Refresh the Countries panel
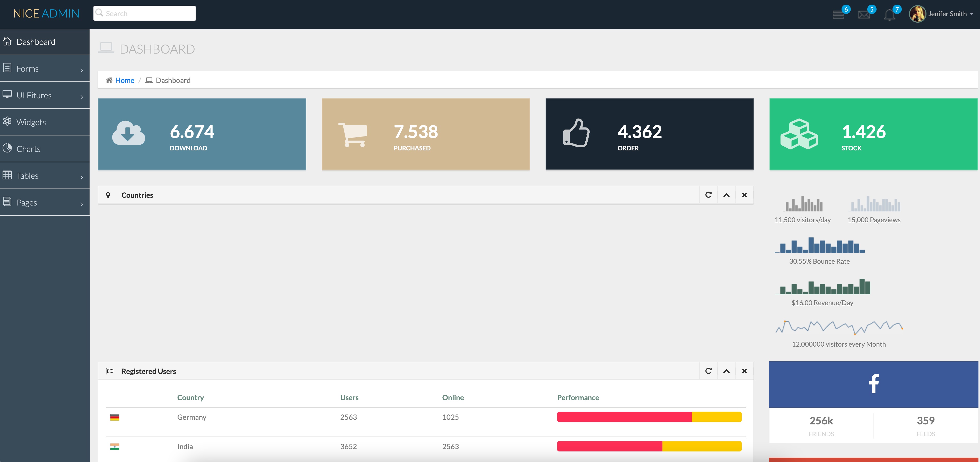980x462 pixels. click(708, 195)
